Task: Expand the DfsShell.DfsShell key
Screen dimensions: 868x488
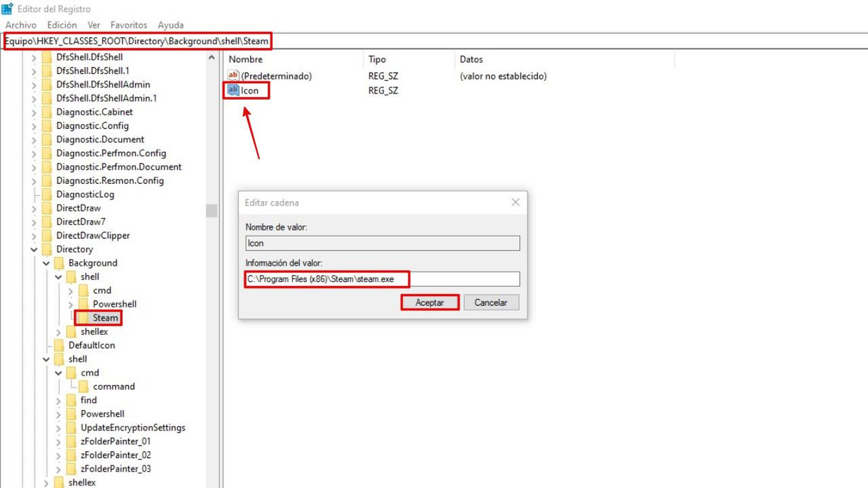Action: click(34, 58)
